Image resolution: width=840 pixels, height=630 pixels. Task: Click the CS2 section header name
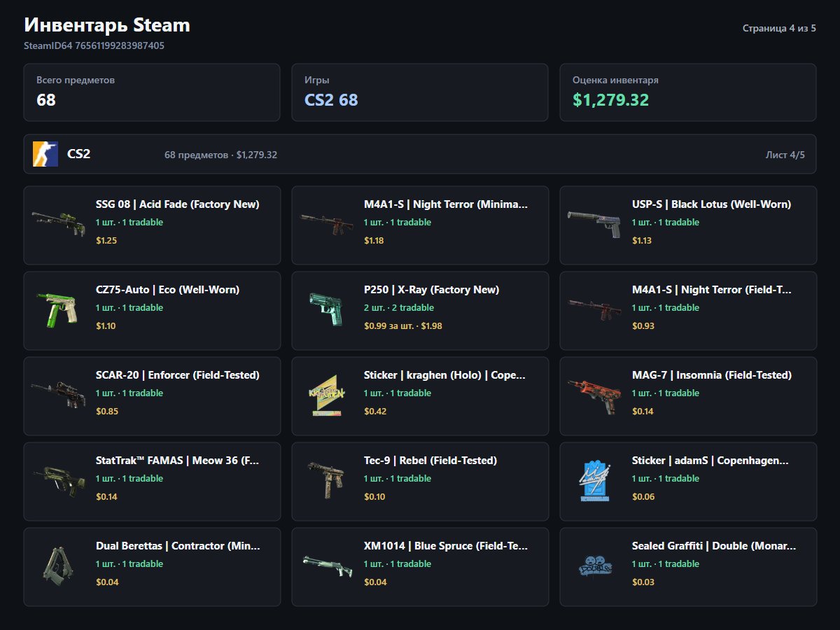[78, 154]
